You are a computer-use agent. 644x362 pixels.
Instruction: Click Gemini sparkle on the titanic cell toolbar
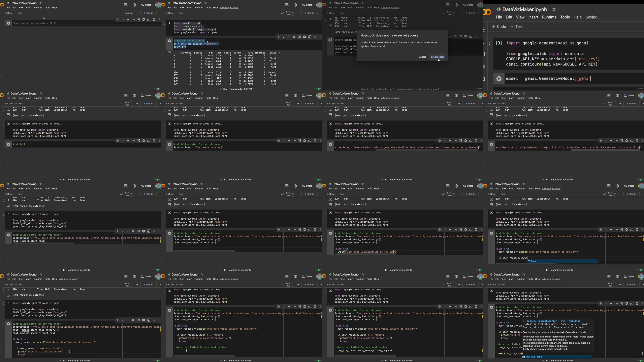289,37
